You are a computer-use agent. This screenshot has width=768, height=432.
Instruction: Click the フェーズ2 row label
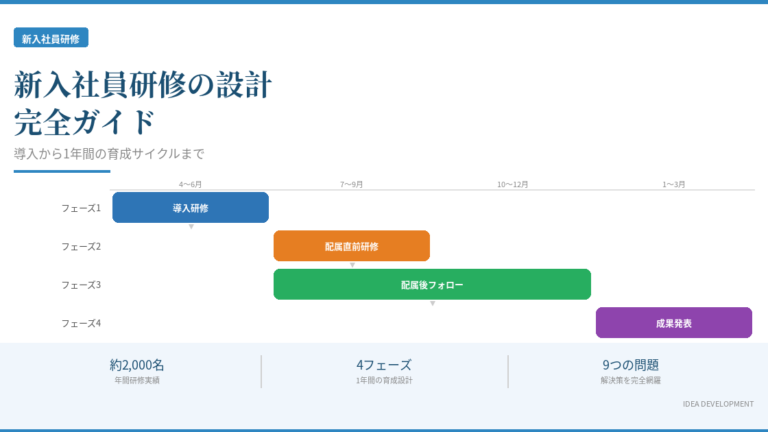[81, 246]
